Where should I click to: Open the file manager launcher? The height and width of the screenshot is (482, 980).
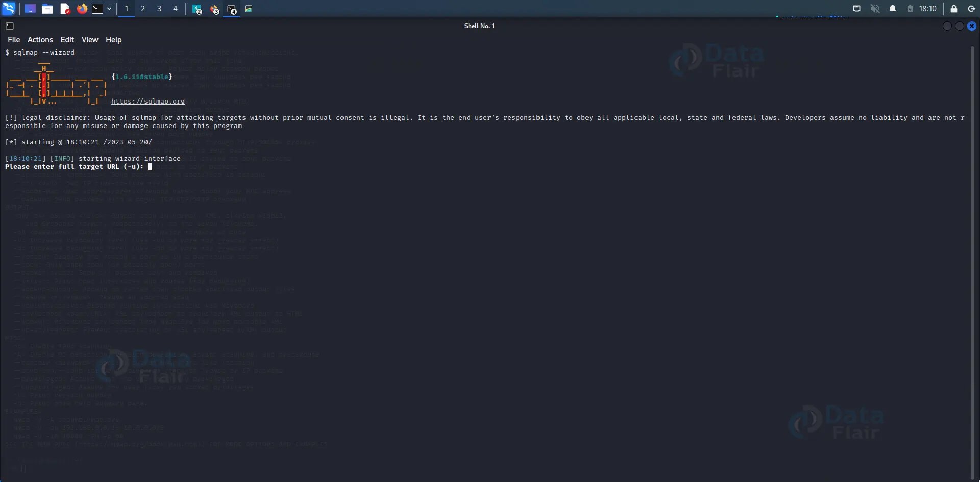47,9
